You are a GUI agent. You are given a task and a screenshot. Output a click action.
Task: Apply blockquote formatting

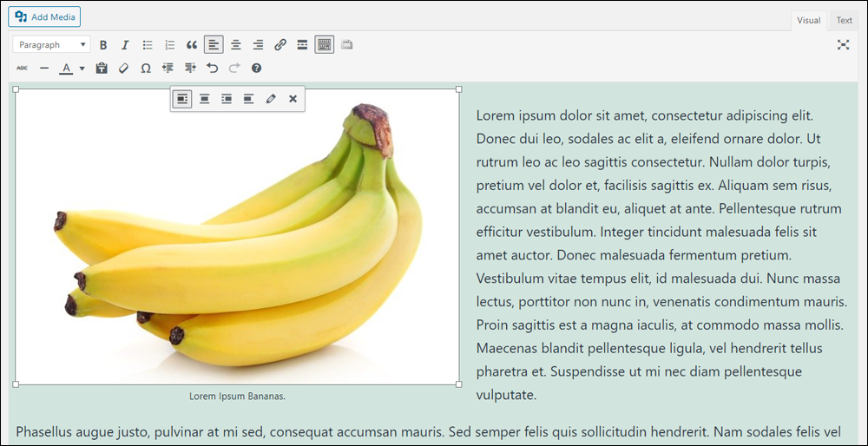point(192,45)
